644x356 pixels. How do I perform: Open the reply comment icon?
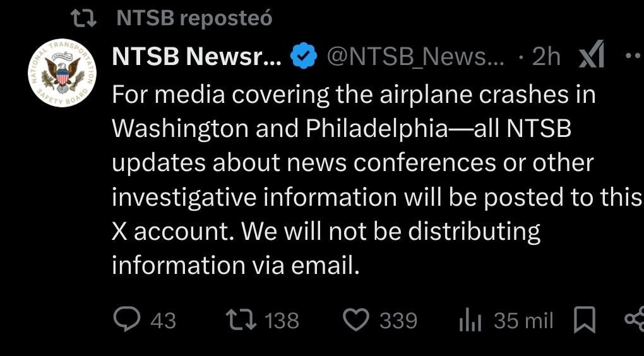click(x=127, y=319)
